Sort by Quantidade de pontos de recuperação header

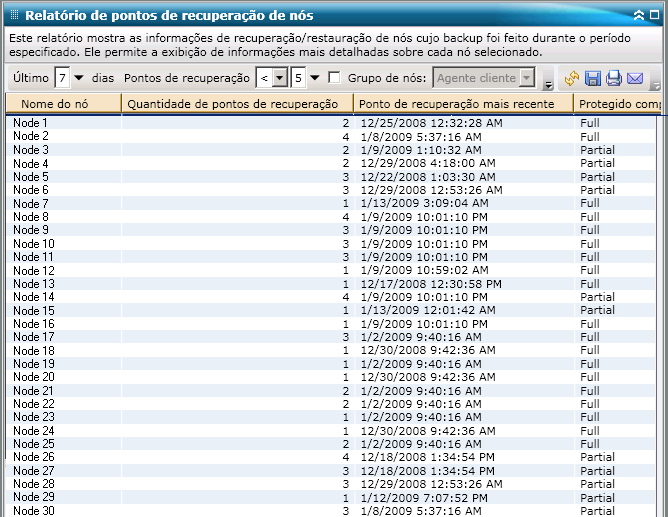click(x=237, y=104)
